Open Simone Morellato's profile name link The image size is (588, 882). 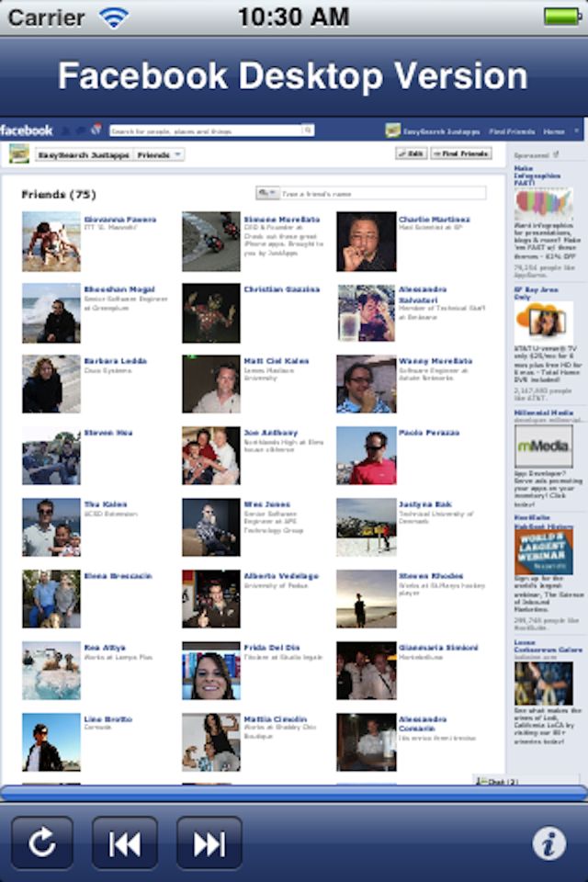[281, 220]
